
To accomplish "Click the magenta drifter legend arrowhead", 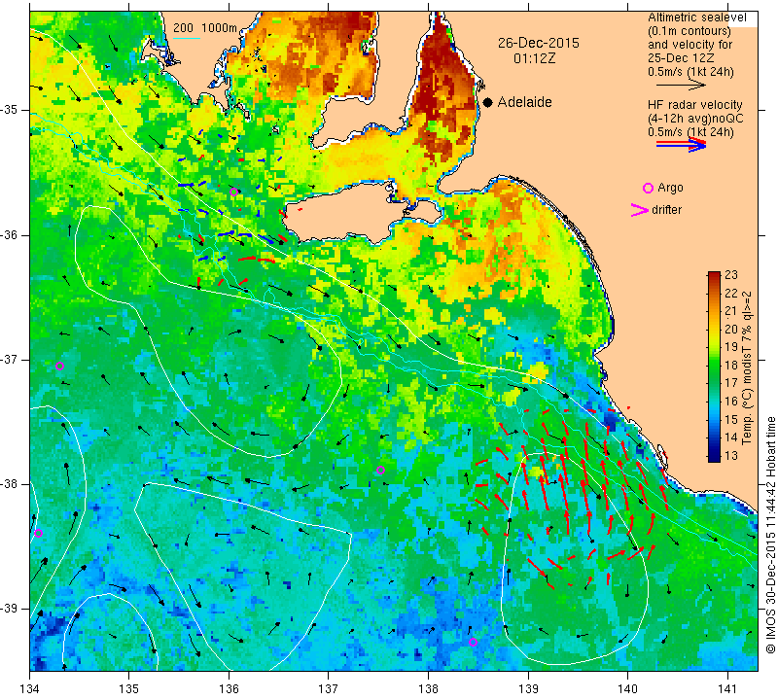I will tap(639, 210).
